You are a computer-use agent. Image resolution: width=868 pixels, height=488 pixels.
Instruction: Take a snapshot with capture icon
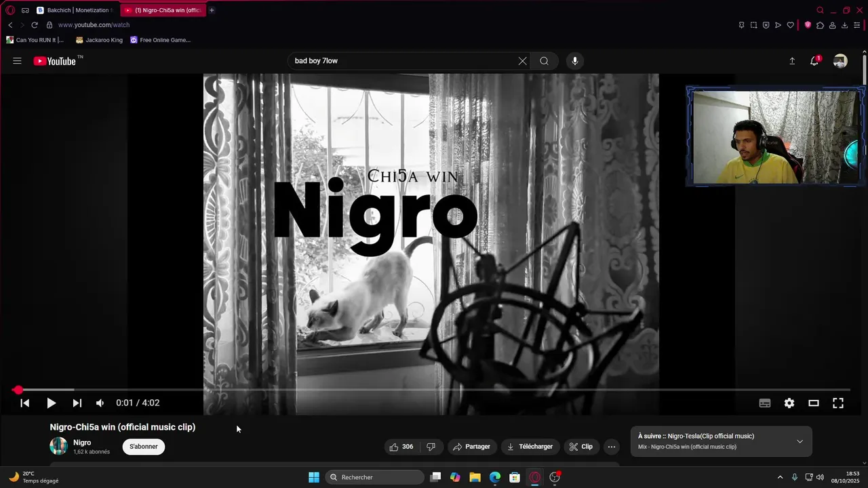coord(753,25)
